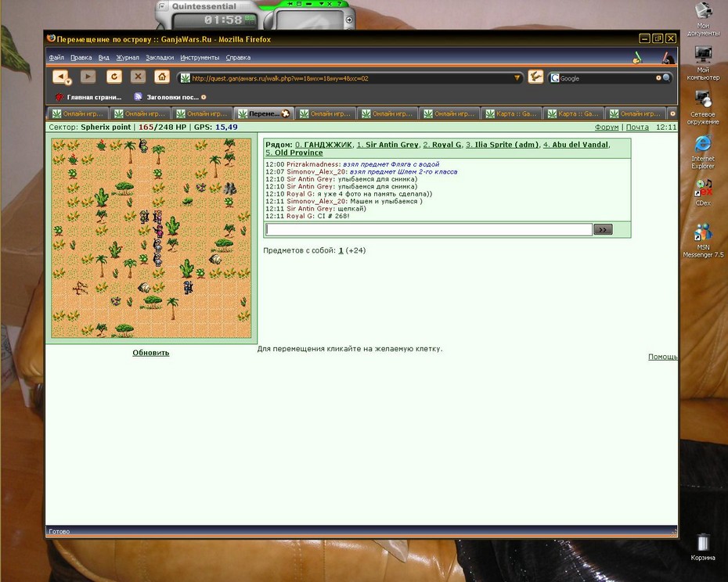
Task: Click the chat message input field
Action: pyautogui.click(x=428, y=229)
